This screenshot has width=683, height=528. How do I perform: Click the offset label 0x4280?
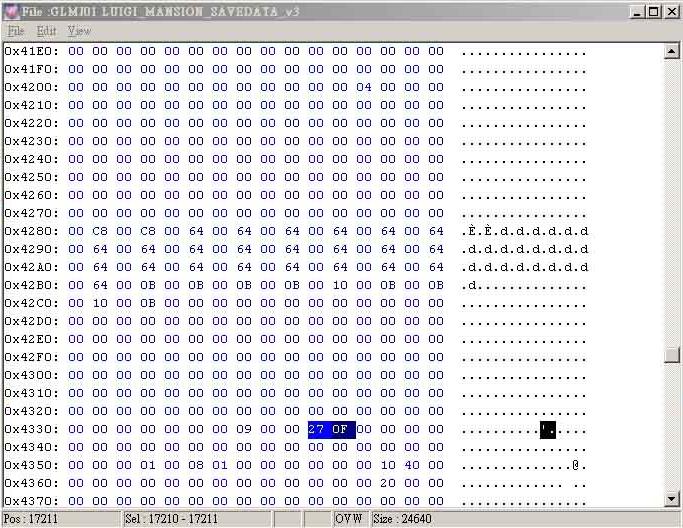(x=31, y=231)
